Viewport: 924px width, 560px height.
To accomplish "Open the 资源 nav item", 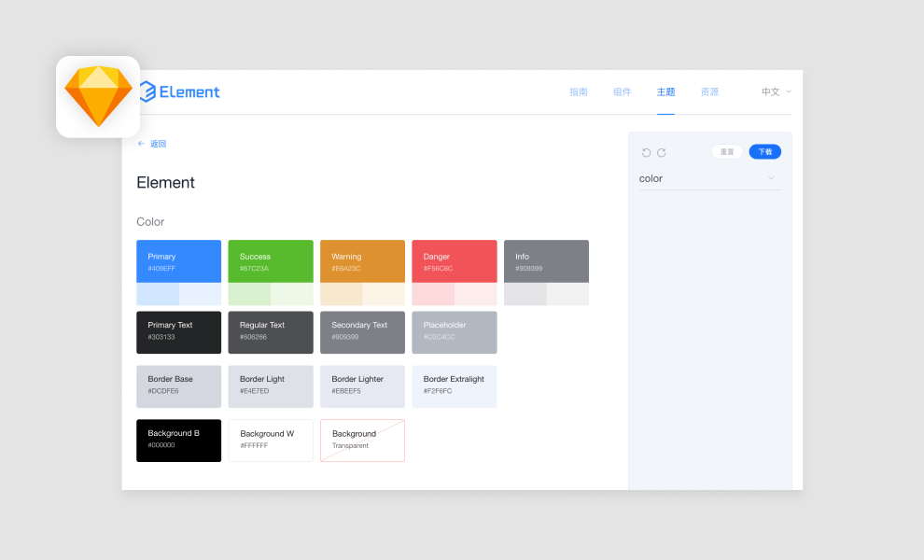I will tap(709, 92).
